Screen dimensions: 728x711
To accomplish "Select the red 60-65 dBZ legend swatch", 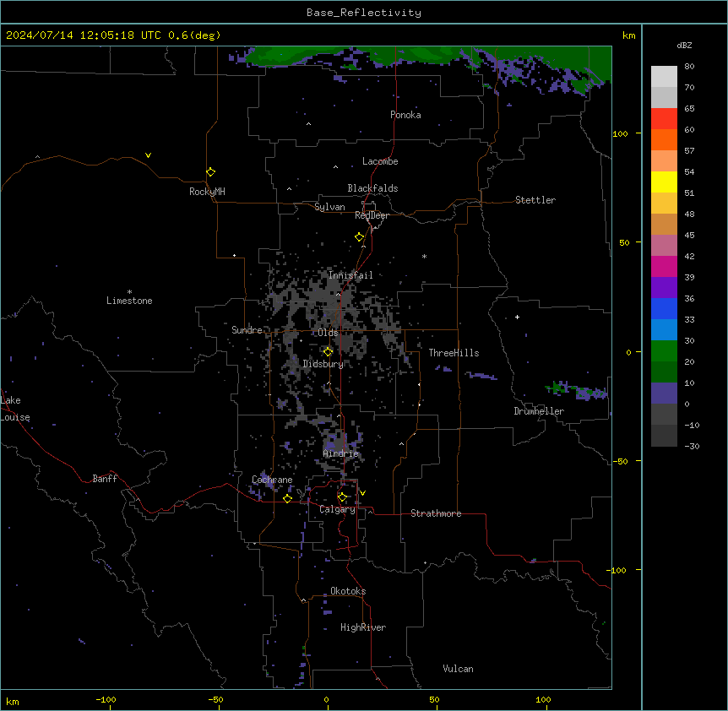I will click(x=664, y=119).
